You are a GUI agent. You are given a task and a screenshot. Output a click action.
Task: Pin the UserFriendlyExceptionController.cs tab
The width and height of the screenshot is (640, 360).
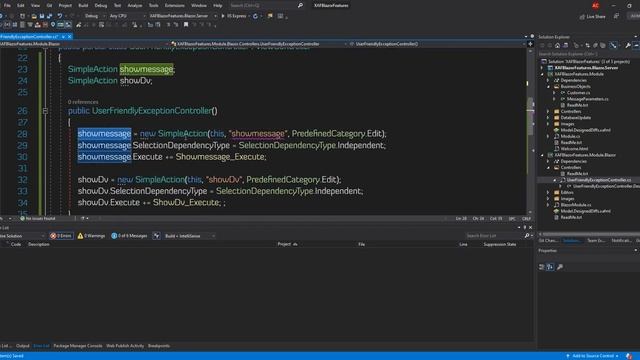[x=63, y=36]
